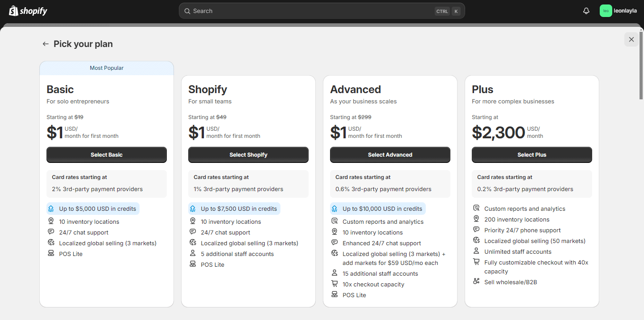Click the $7,500 USD credits badge on Shopify

234,208
